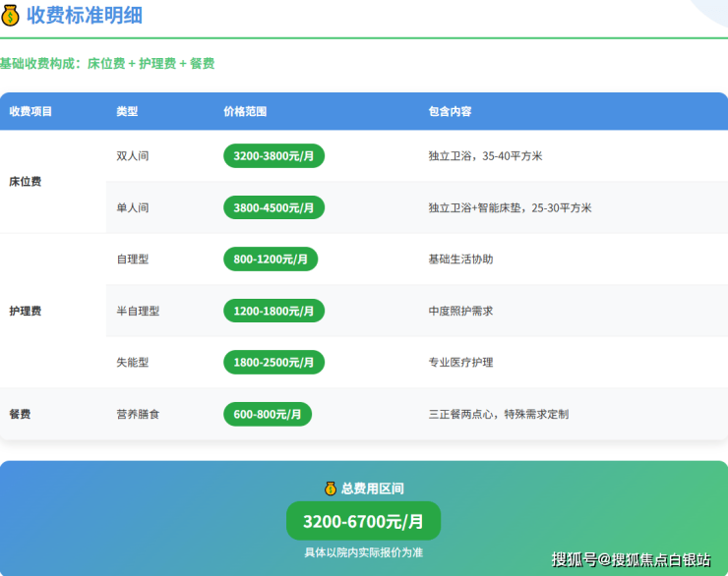Click the 600-800元/月 meal price badge

pyautogui.click(x=268, y=415)
